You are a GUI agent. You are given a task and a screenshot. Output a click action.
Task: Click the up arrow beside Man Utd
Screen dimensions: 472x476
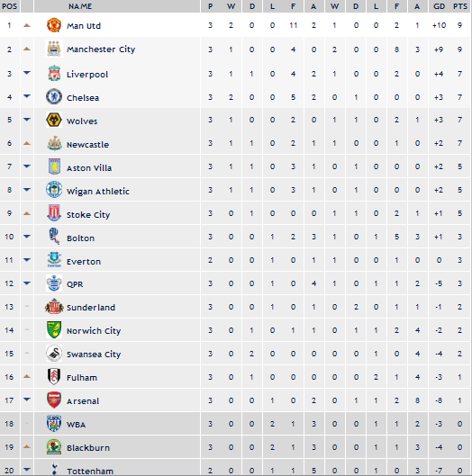27,25
